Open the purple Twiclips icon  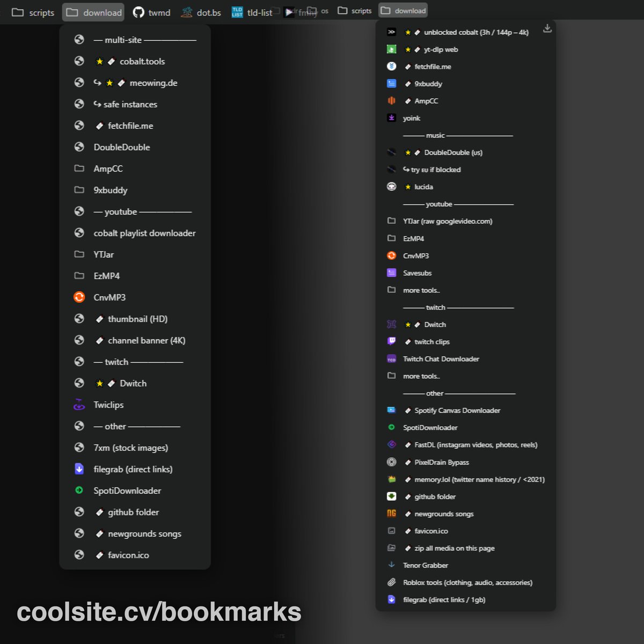[x=79, y=405]
